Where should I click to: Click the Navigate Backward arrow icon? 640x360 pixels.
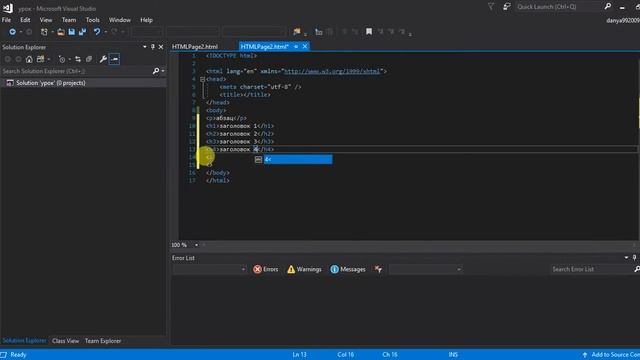(x=12, y=32)
